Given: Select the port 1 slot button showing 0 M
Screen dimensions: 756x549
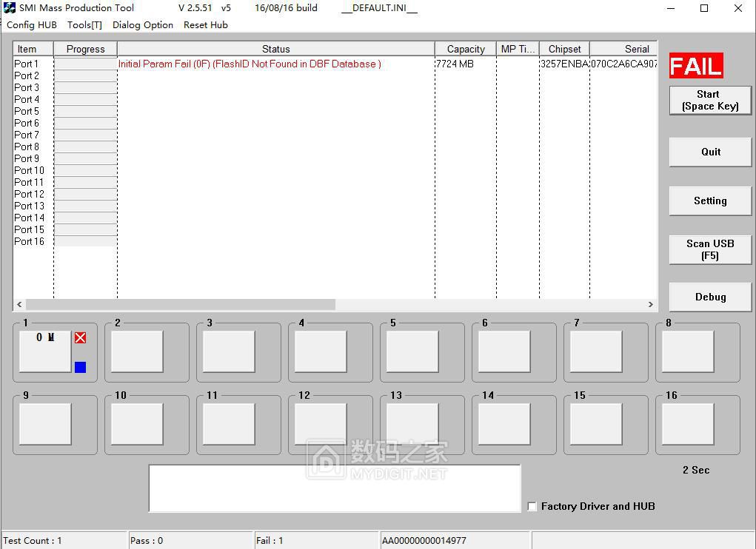Looking at the screenshot, I should tap(45, 351).
